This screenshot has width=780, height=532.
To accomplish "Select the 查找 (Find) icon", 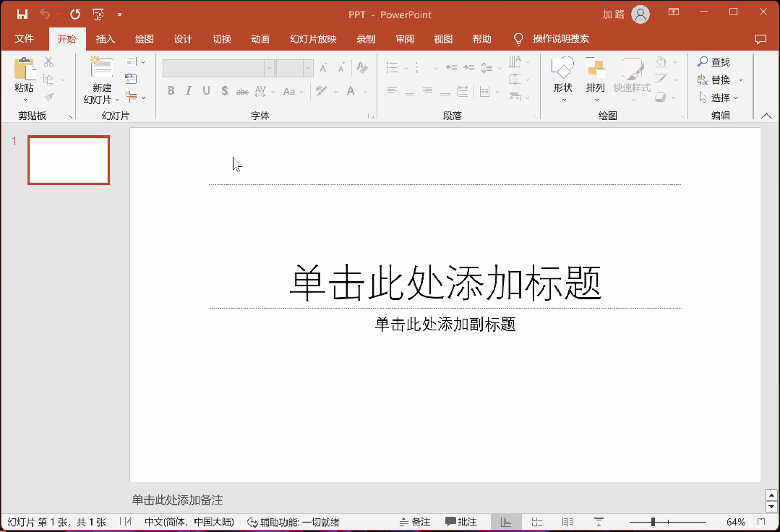I will [715, 62].
